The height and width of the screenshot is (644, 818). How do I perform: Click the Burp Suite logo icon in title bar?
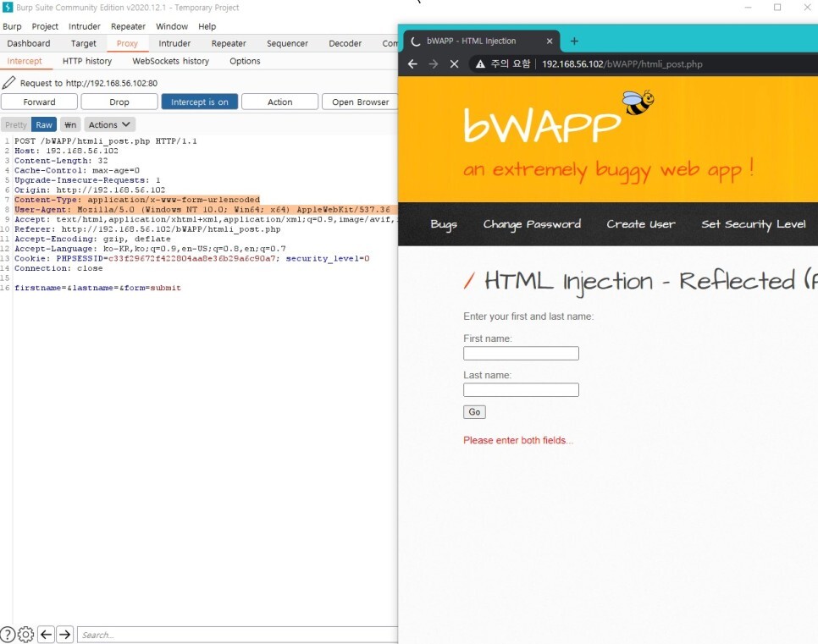(8, 8)
